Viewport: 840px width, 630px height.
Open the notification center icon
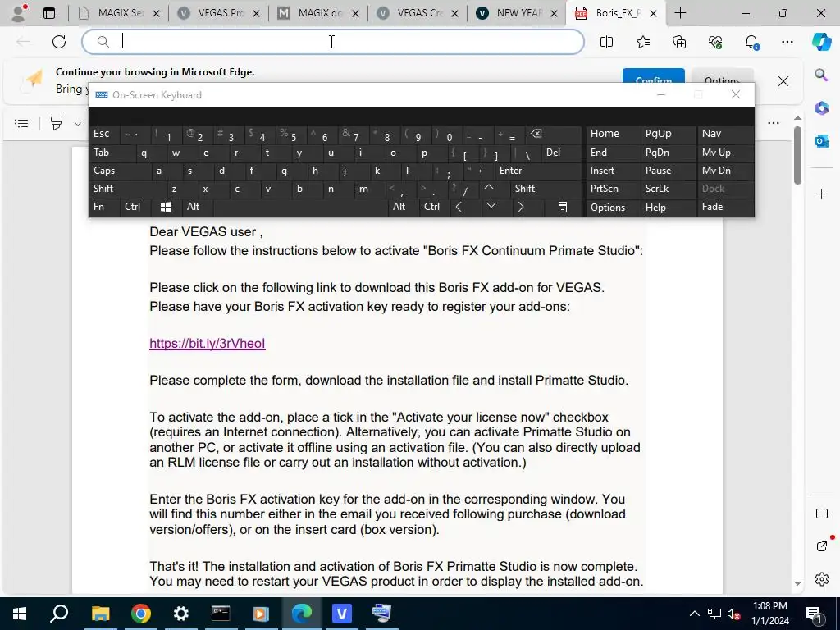[814, 614]
